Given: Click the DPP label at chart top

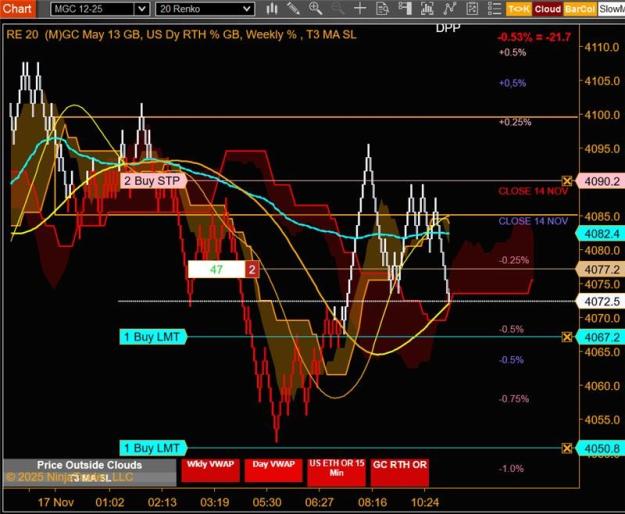Looking at the screenshot, I should pos(448,28).
